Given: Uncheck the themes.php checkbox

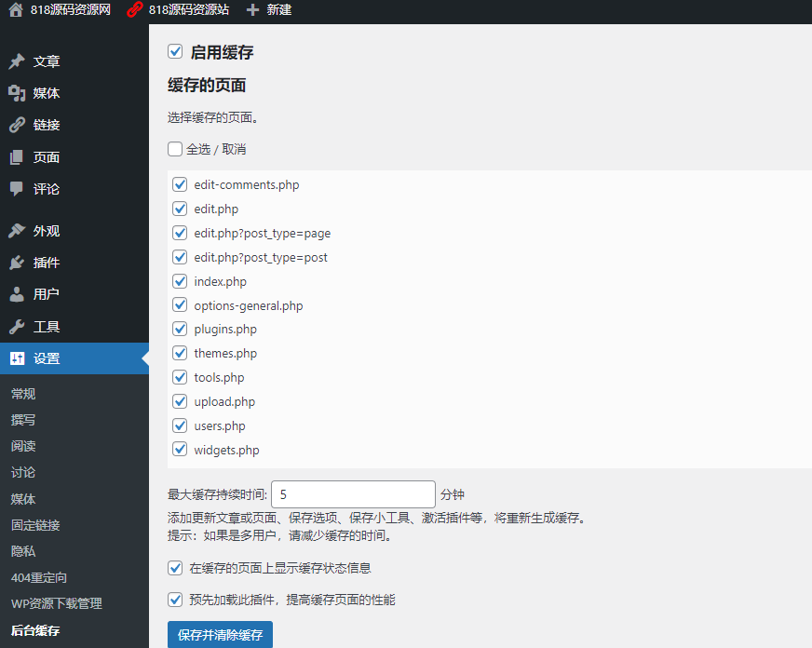Looking at the screenshot, I should tap(180, 353).
